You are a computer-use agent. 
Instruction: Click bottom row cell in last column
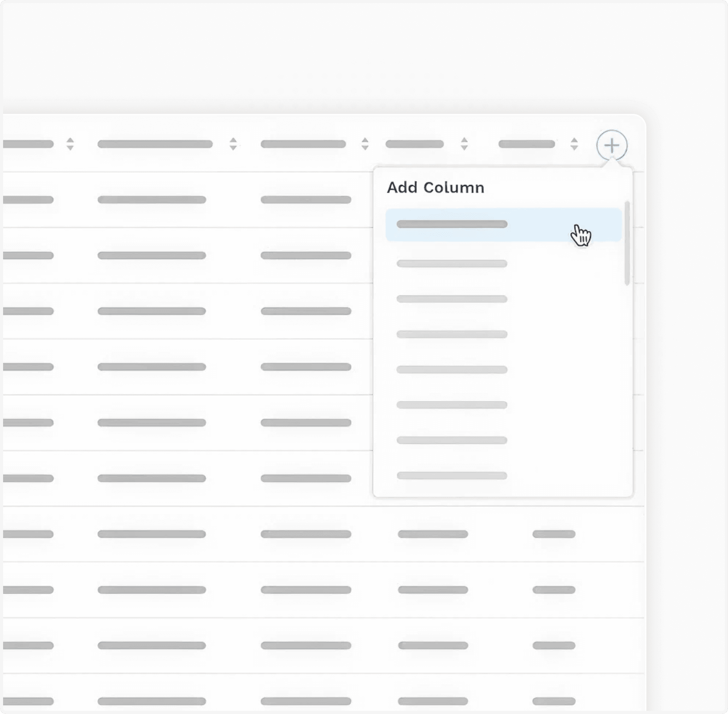(554, 701)
